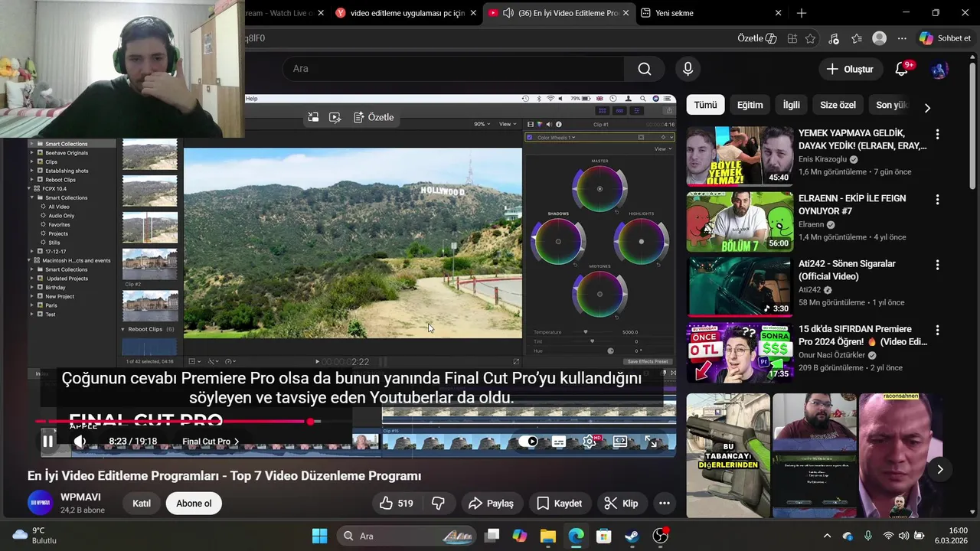
Task: Select the Tümü filter chip
Action: 705,105
